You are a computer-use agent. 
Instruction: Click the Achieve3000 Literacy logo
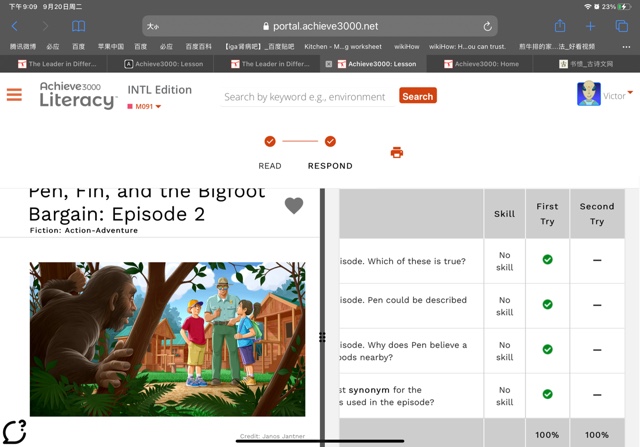[78, 95]
